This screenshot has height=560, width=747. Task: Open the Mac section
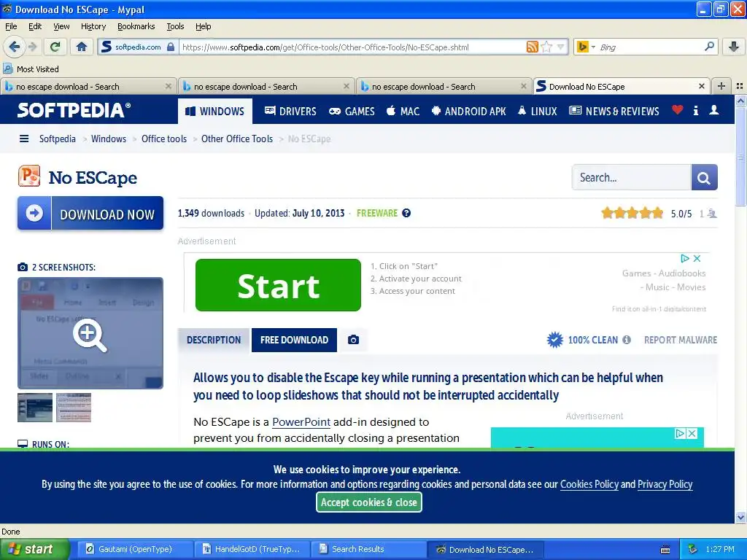(403, 111)
